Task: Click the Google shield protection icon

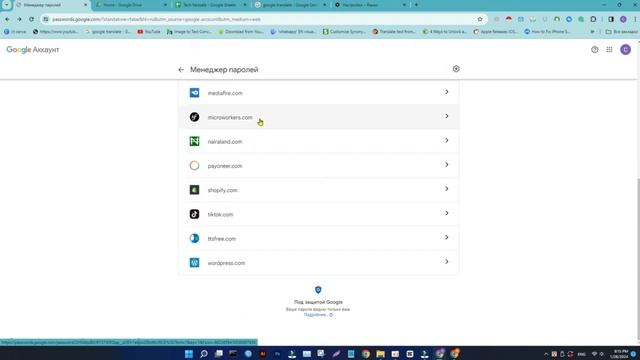Action: [318, 290]
